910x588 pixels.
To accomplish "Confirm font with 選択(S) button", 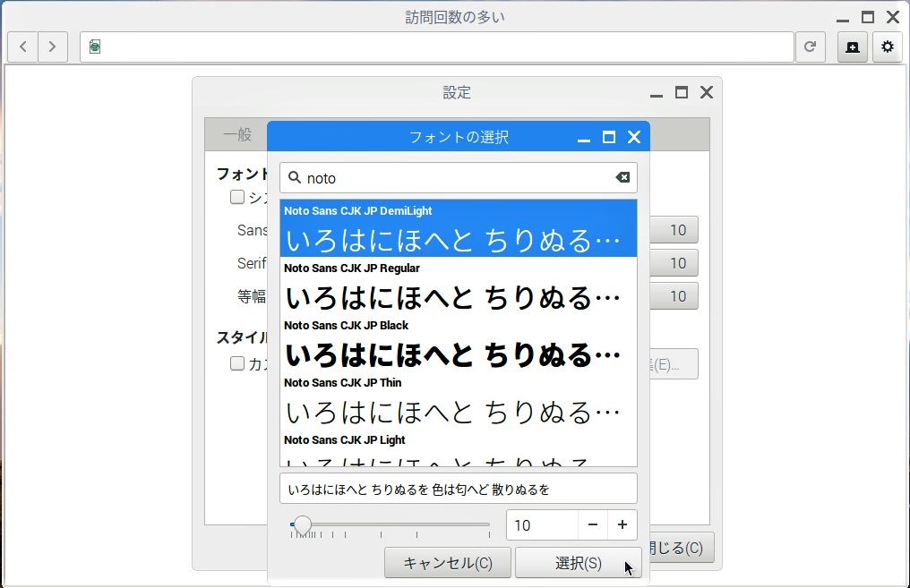I will click(x=578, y=562).
